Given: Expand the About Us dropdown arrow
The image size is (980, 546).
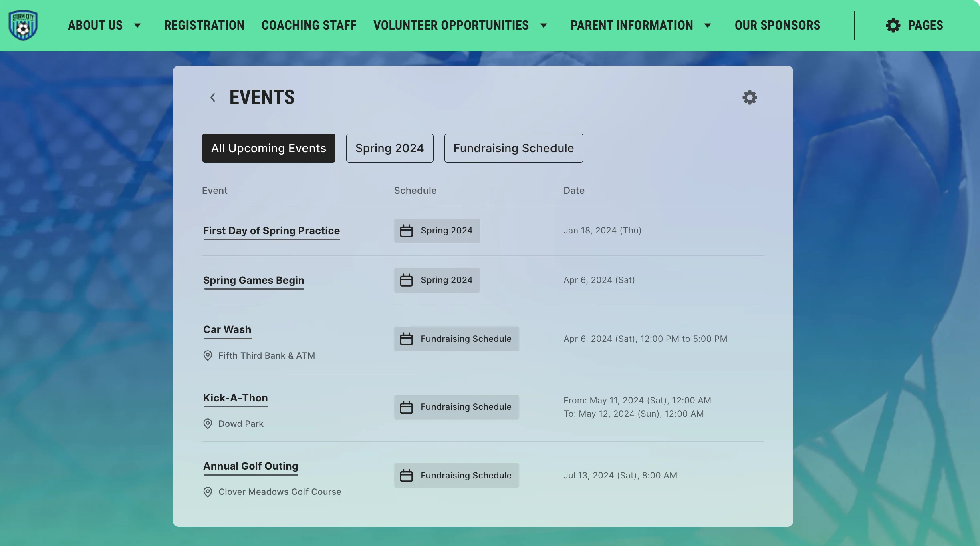Looking at the screenshot, I should [137, 26].
